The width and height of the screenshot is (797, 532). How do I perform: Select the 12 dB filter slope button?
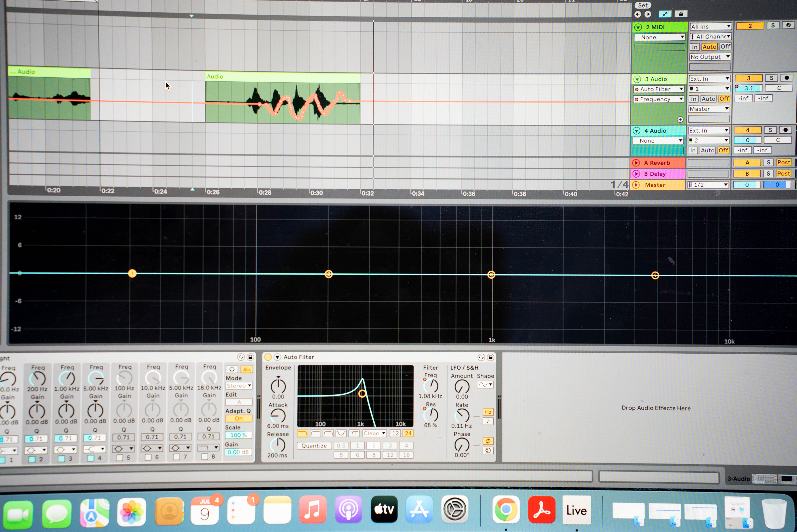tap(395, 433)
